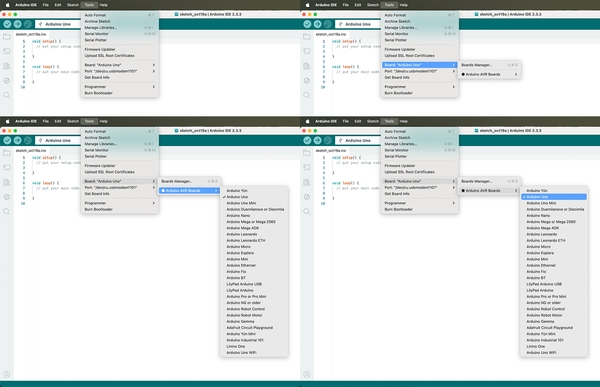The height and width of the screenshot is (387, 600).
Task: Select blue-highlighted Arduino AVR Boards radio entry
Action: pyautogui.click(x=189, y=191)
